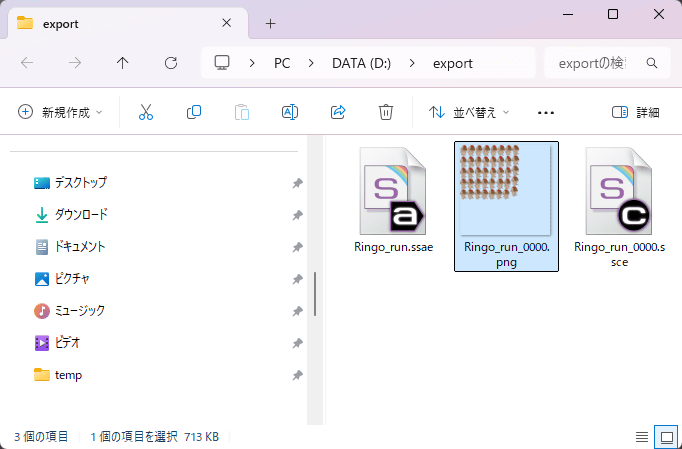Expand the 並べ替え sort menu
This screenshot has width=682, height=449.
pyautogui.click(x=469, y=112)
